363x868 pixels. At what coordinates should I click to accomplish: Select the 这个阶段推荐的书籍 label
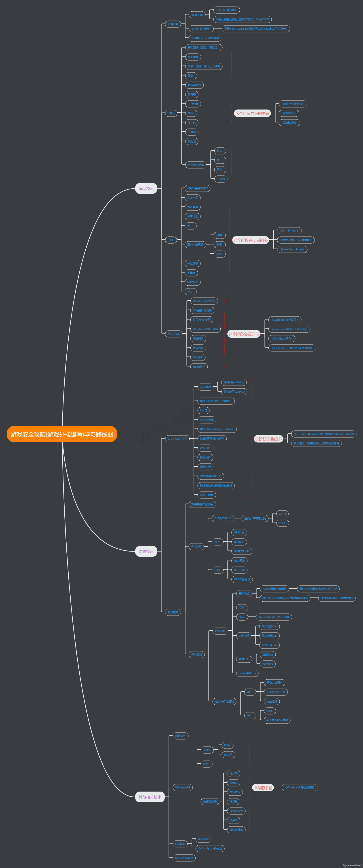coord(252,113)
